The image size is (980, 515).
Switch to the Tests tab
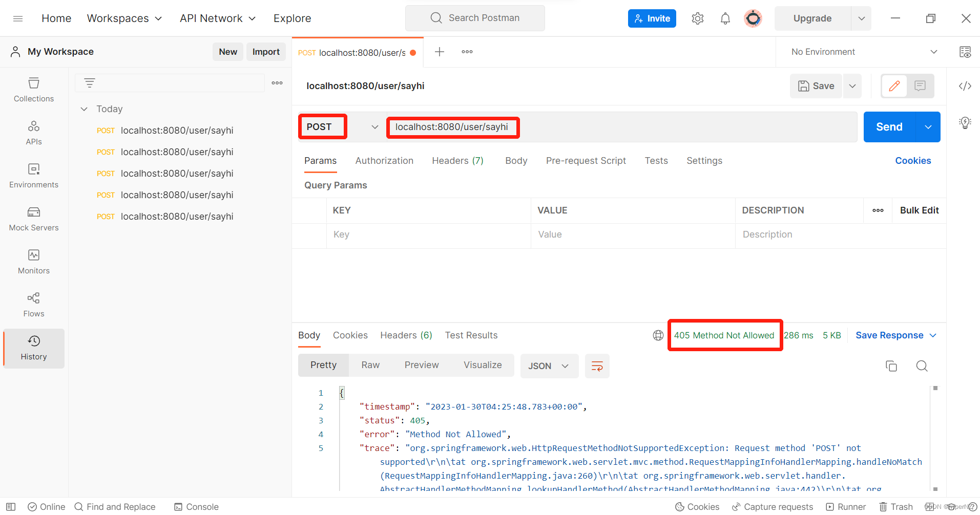pos(656,161)
